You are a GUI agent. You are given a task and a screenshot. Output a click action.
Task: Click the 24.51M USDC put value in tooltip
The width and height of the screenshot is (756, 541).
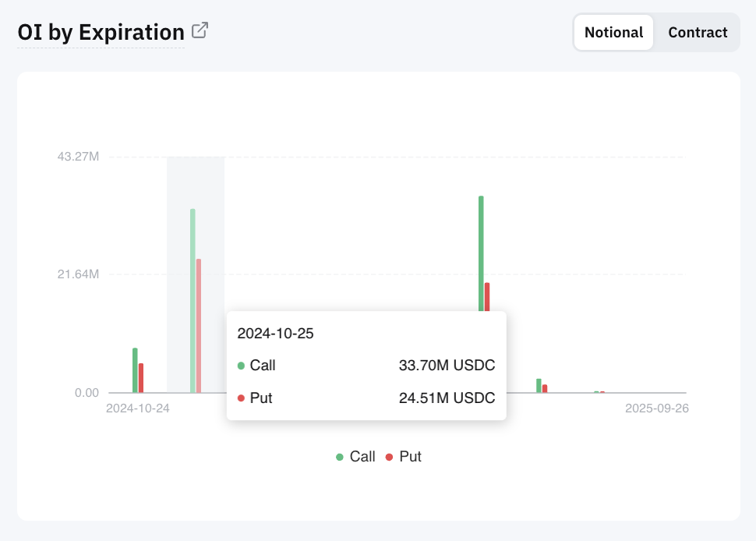coord(447,398)
